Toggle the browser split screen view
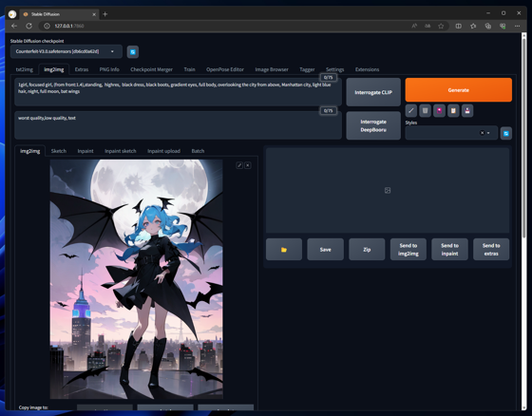The height and width of the screenshot is (416, 532). (458, 26)
